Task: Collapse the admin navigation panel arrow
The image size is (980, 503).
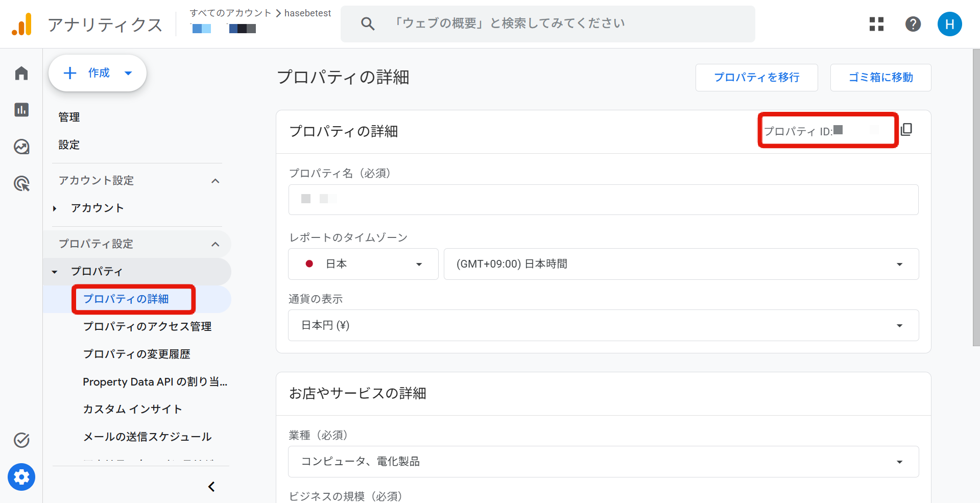Action: pyautogui.click(x=211, y=487)
